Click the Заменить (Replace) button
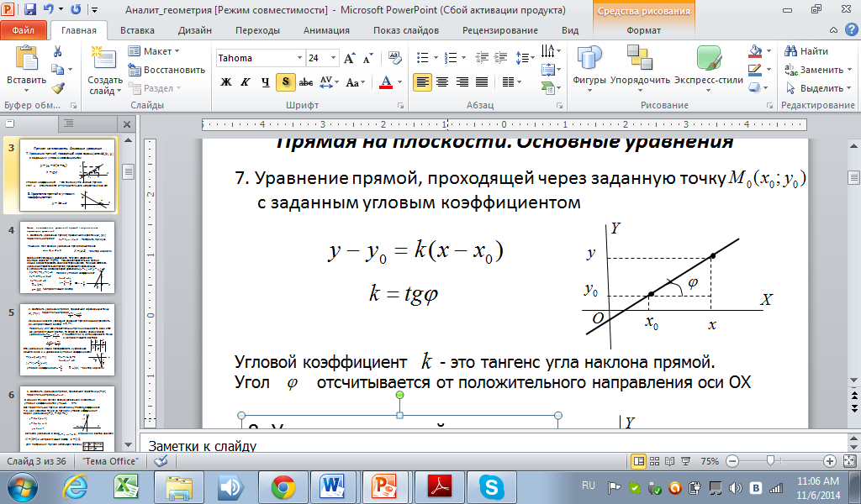This screenshot has height=504, width=861. coord(816,70)
